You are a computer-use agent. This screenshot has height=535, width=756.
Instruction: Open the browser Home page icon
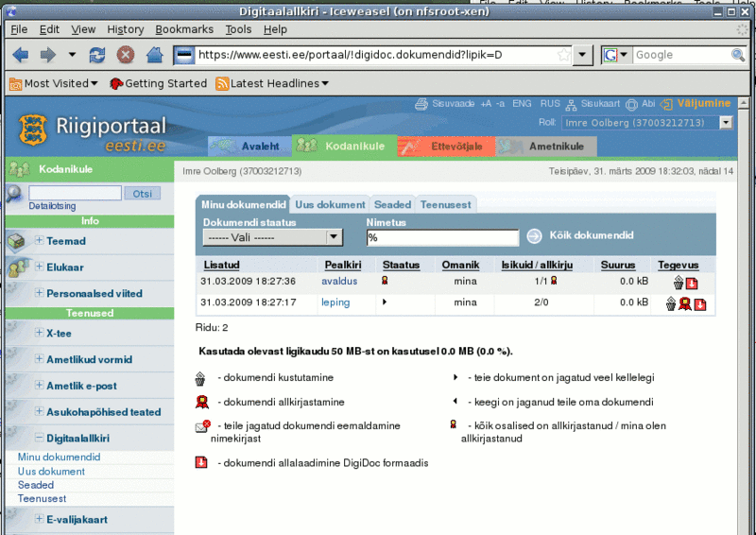click(x=154, y=55)
